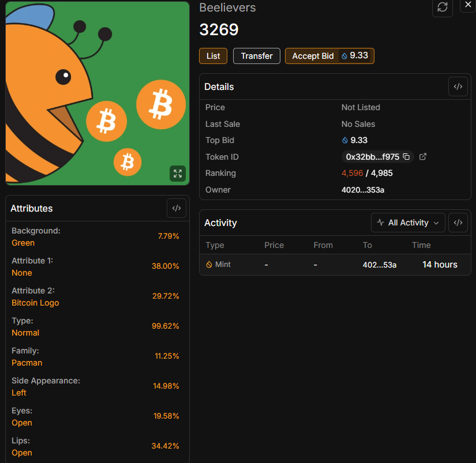Click the To column header in Activity

pos(368,245)
